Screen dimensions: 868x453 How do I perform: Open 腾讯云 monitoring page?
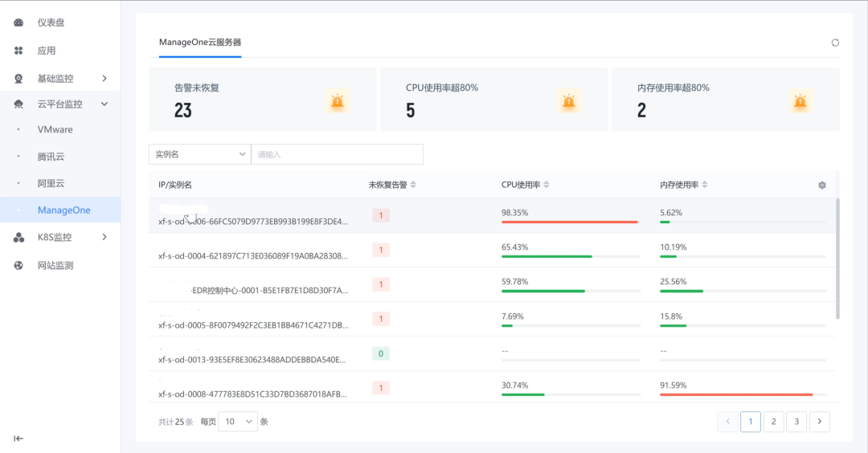[51, 157]
